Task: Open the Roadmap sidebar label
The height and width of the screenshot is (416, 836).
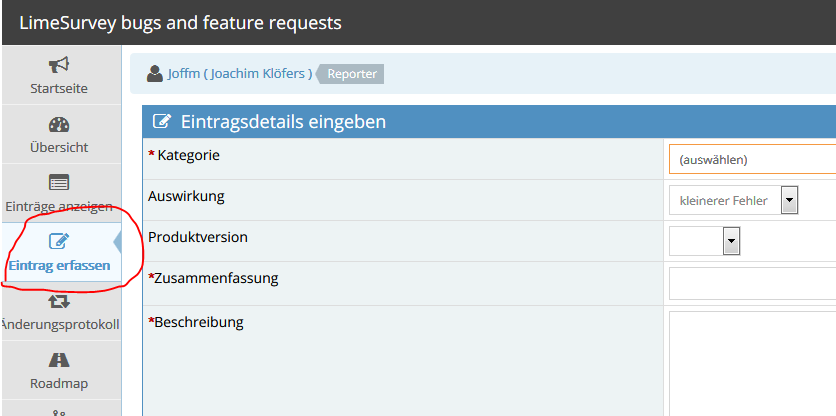Action: (59, 383)
